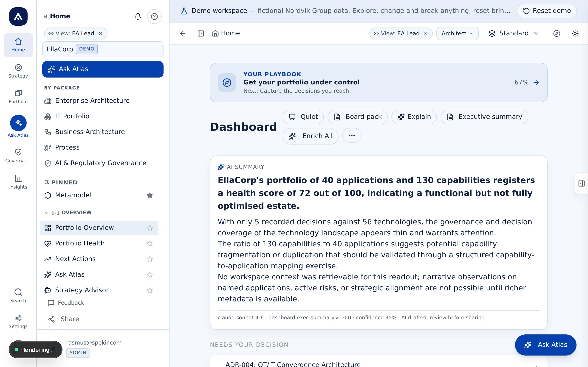
Task: Open Strategy Advisor menu item
Action: (82, 290)
